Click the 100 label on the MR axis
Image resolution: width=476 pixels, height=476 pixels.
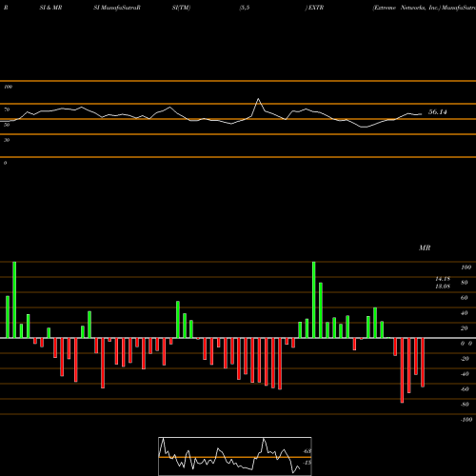pyautogui.click(x=466, y=268)
